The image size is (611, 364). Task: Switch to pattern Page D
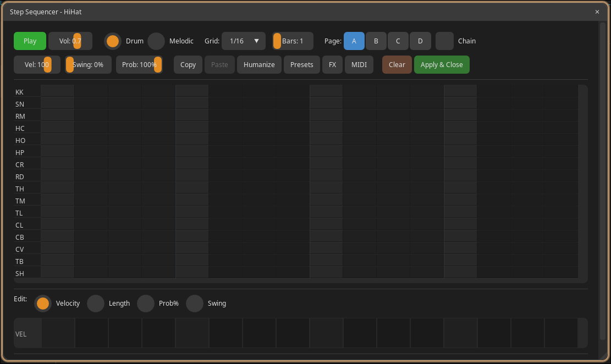[420, 41]
